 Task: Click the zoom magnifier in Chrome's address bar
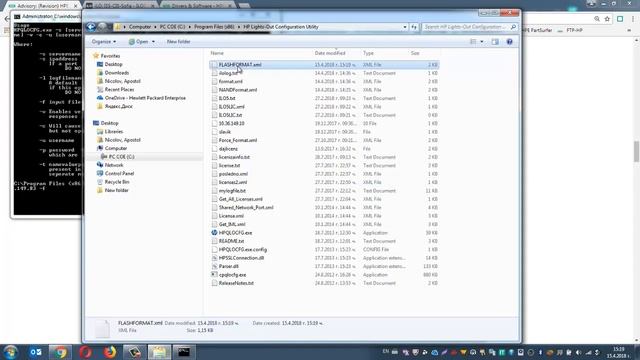click(597, 19)
